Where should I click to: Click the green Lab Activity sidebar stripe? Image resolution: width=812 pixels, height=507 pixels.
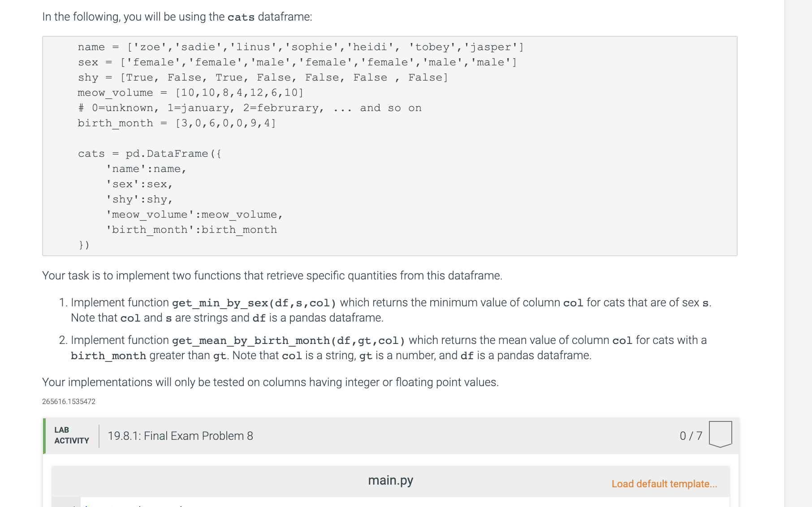[x=45, y=435]
